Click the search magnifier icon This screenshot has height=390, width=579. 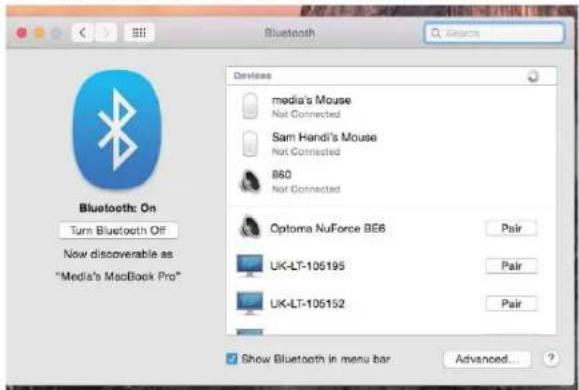tap(436, 33)
